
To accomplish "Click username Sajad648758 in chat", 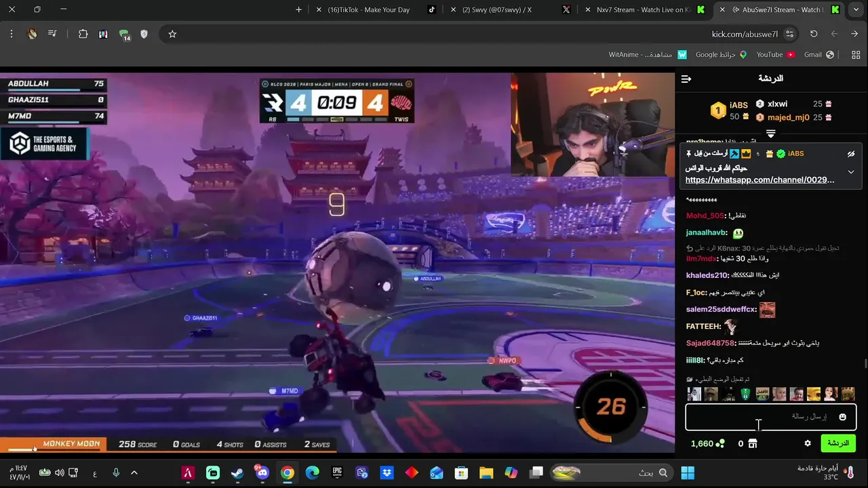I will [x=711, y=343].
